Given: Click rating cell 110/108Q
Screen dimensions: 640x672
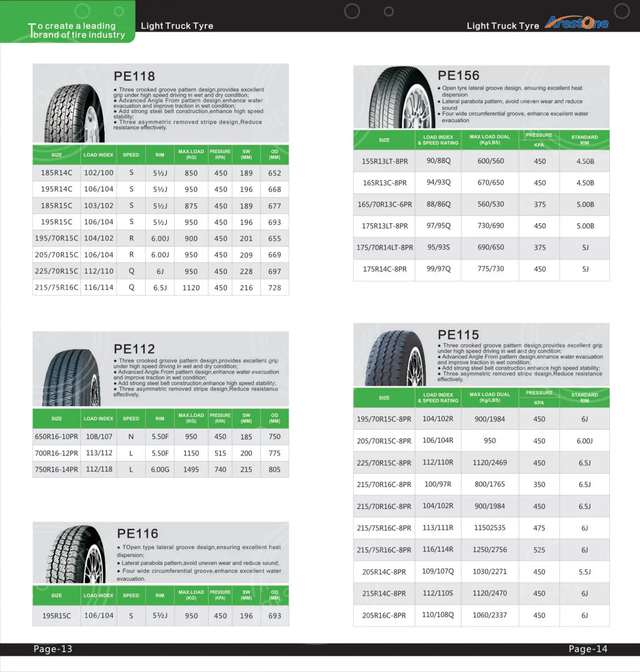Looking at the screenshot, I should click(438, 614).
